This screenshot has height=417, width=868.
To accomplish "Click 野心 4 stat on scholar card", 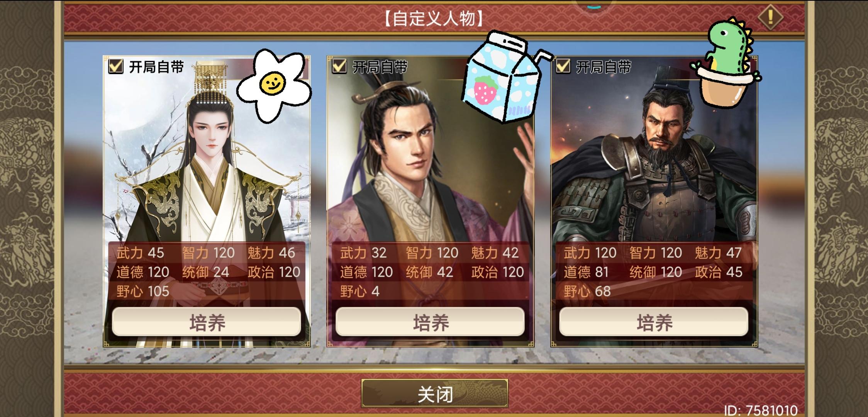I will [x=359, y=291].
